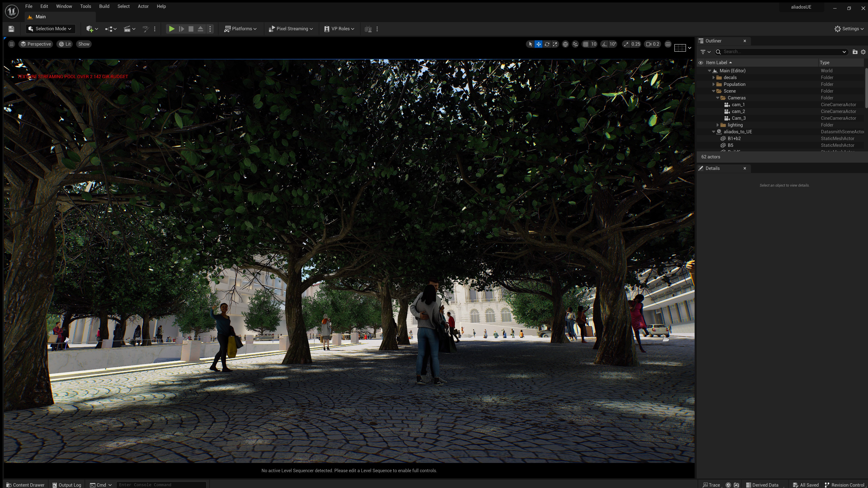The height and width of the screenshot is (488, 868).
Task: Toggle grid snapping icon
Action: pos(586,44)
